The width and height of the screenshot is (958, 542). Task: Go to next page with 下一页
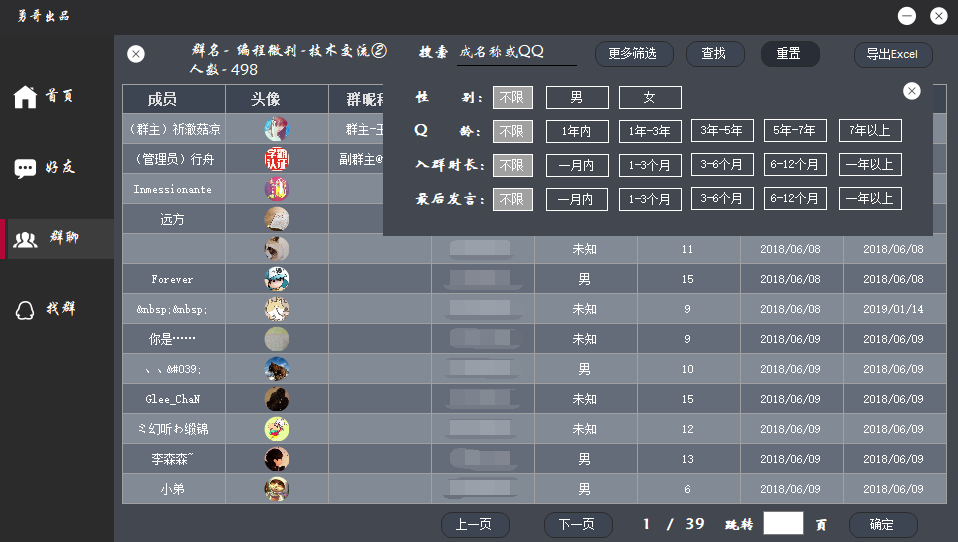point(578,524)
